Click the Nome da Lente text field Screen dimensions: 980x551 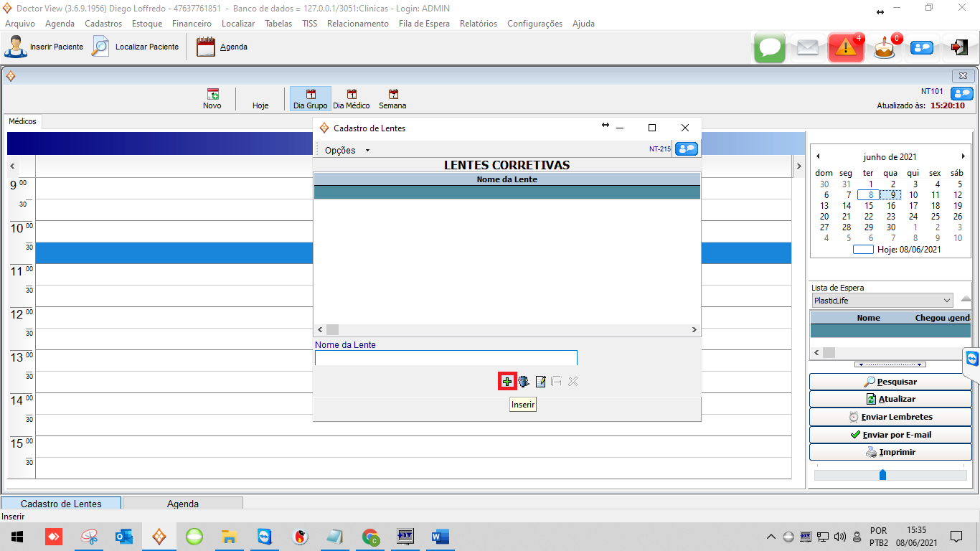pos(446,357)
